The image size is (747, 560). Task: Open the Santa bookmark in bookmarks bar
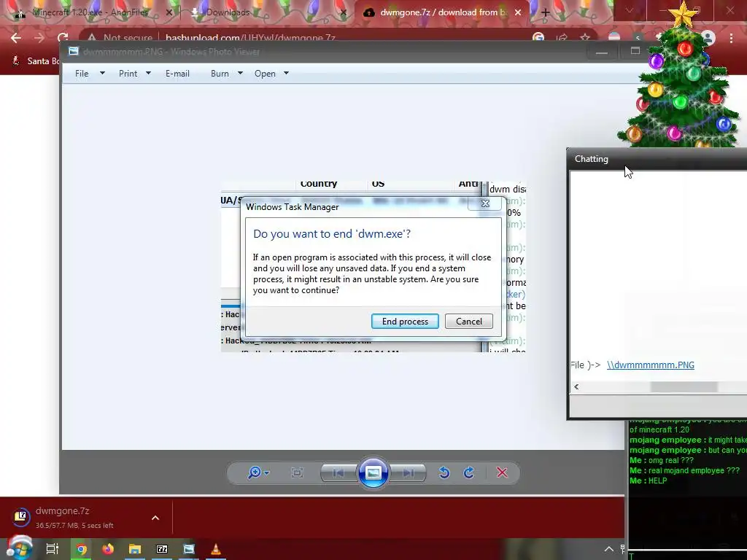(35, 61)
